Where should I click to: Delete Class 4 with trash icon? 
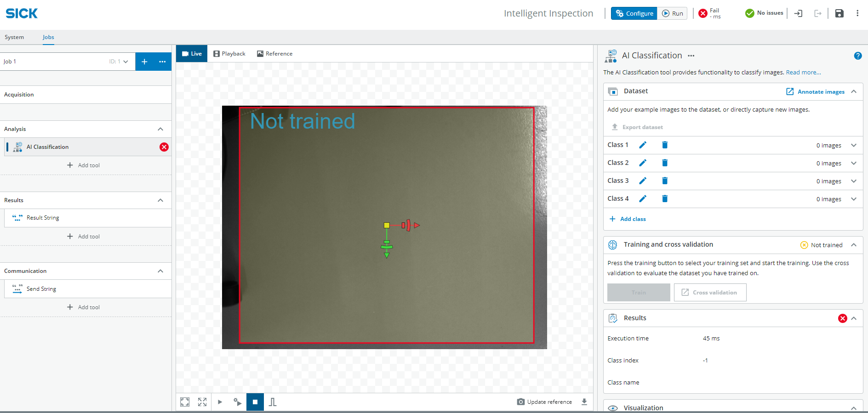(665, 199)
